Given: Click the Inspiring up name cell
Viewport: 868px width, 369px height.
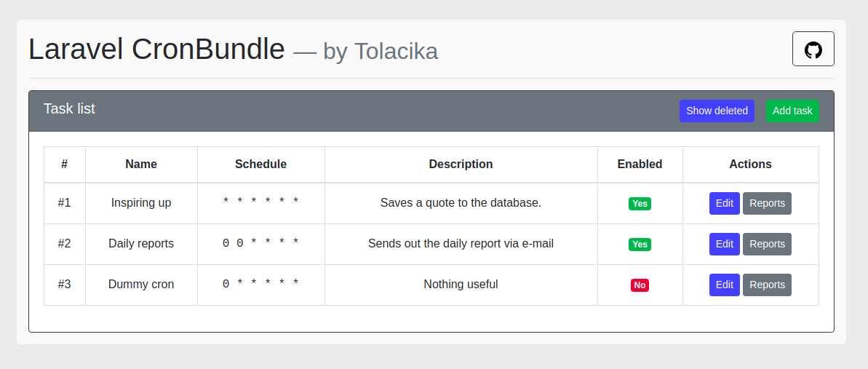Looking at the screenshot, I should (x=141, y=203).
